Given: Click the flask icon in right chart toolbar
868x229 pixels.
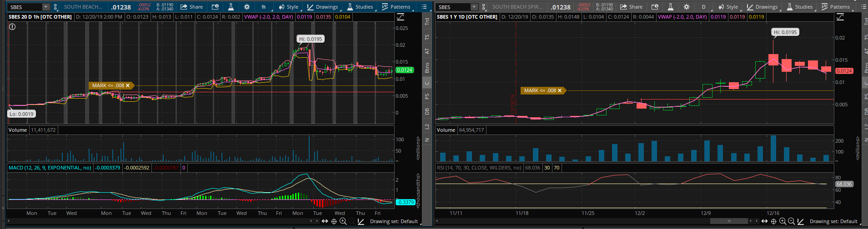Looking at the screenshot, I should [x=670, y=7].
